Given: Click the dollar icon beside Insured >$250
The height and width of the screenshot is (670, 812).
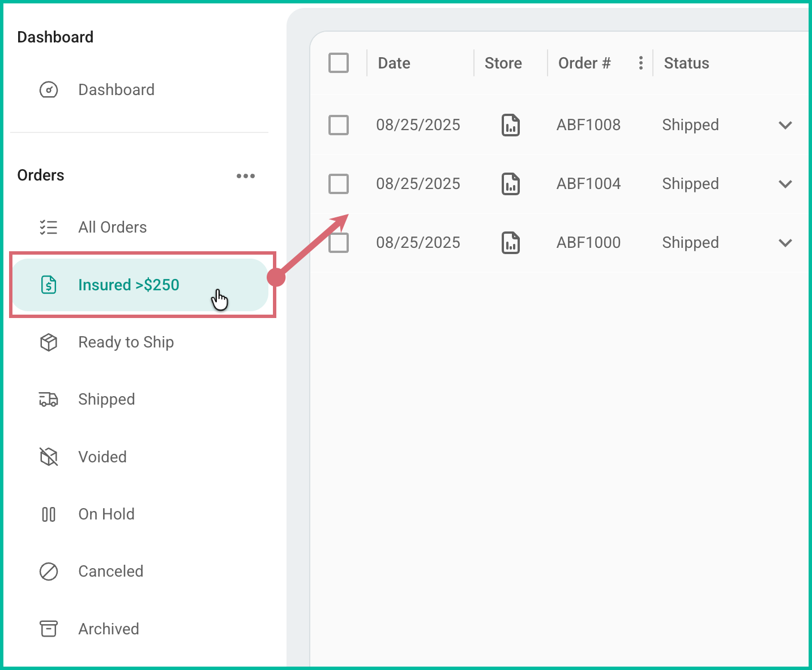Looking at the screenshot, I should click(x=49, y=285).
